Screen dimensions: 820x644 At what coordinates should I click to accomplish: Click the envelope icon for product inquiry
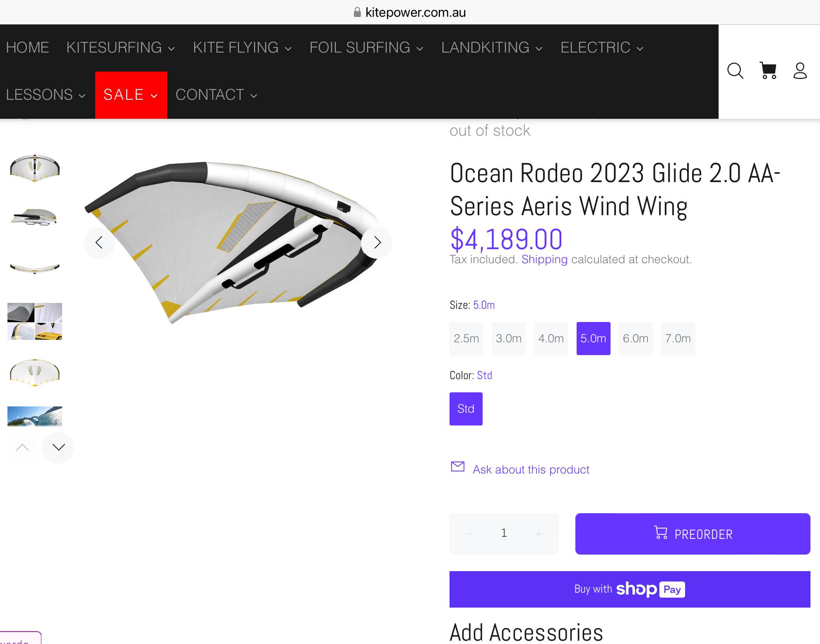[457, 467]
